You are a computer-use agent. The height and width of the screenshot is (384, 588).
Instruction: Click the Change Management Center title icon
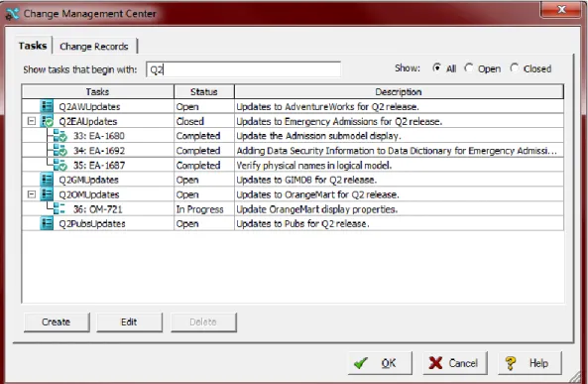click(12, 14)
